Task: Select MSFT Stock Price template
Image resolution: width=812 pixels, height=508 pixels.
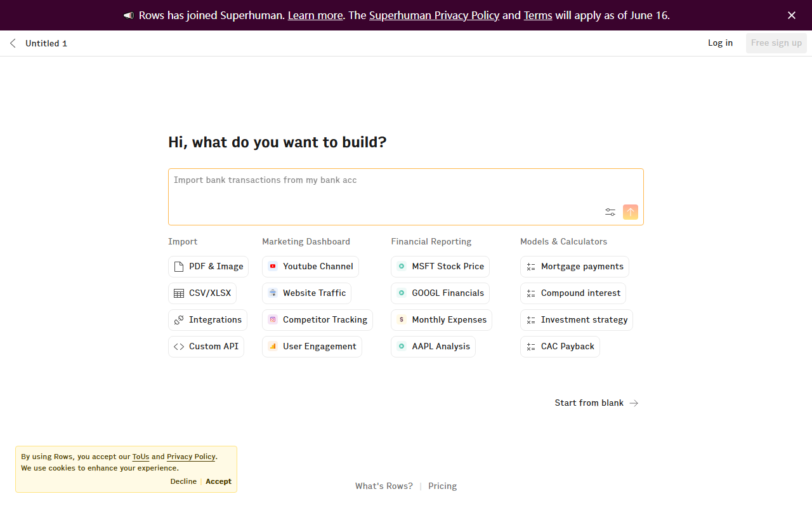Action: (x=440, y=267)
